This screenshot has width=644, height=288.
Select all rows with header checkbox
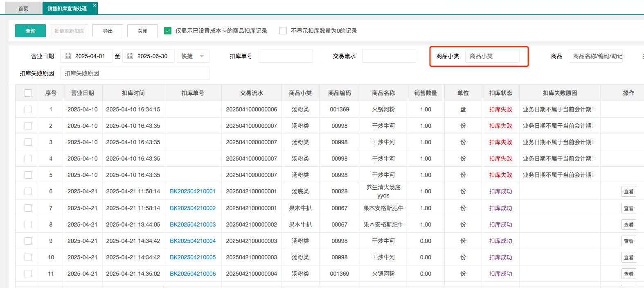pos(28,93)
